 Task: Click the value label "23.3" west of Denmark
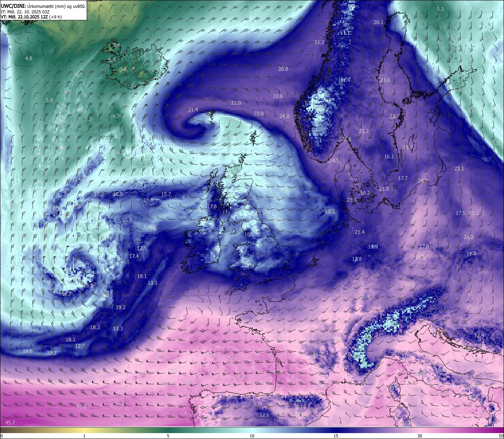(352, 200)
